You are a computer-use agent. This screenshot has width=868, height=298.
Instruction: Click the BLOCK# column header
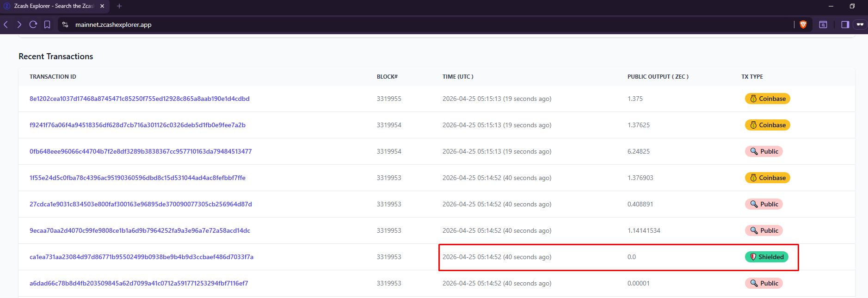point(387,77)
